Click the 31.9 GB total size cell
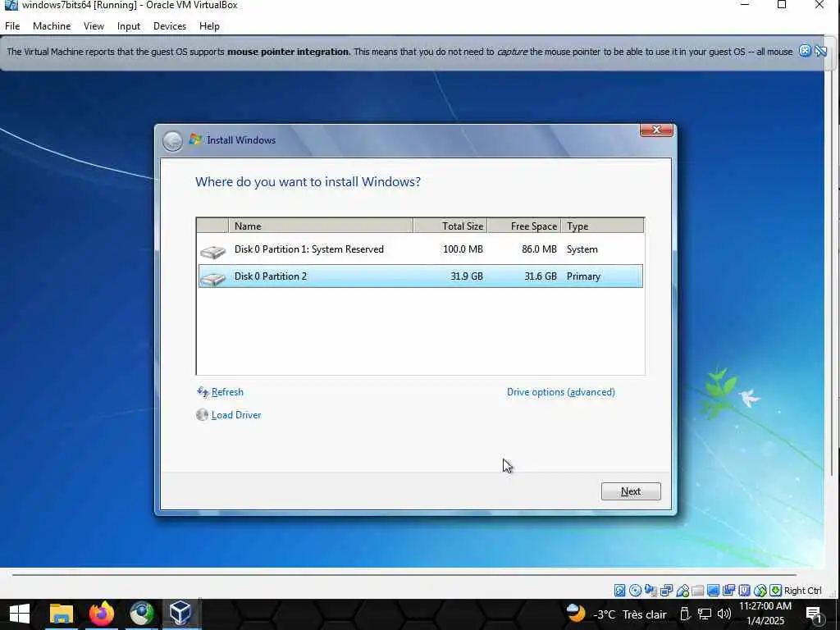The image size is (840, 630). coord(467,276)
